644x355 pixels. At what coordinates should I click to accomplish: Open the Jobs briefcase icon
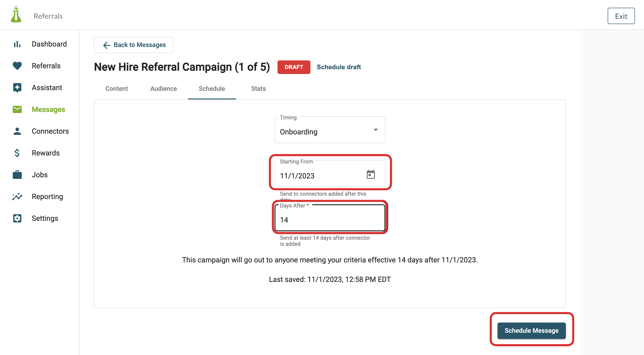tap(17, 175)
